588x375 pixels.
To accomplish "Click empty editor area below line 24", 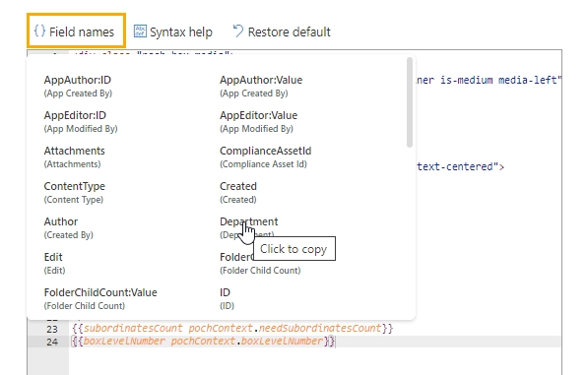I will click(x=315, y=361).
